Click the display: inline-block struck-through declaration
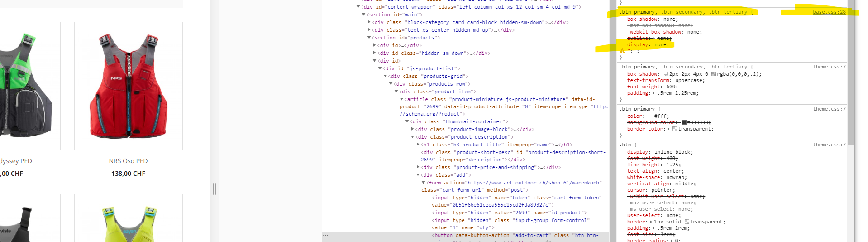The height and width of the screenshot is (242, 868). tap(660, 152)
